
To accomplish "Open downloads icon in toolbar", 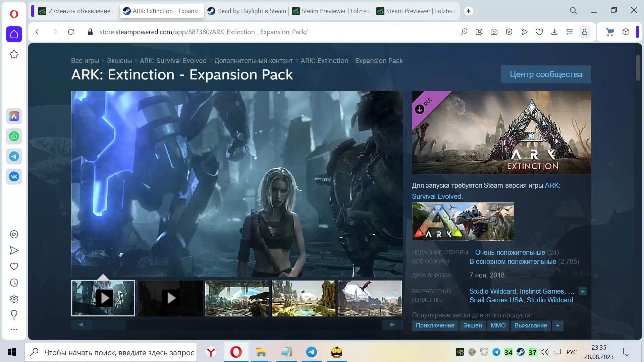I will (554, 32).
